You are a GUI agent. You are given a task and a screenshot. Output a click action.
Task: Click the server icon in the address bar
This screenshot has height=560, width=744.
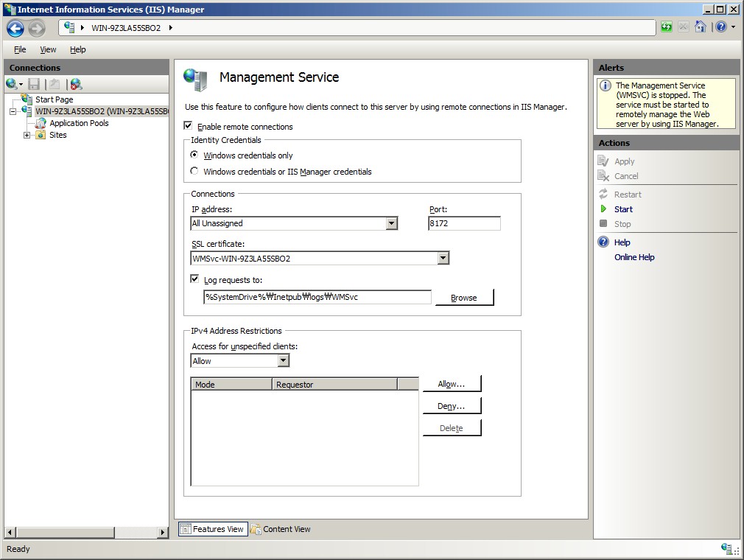69,27
